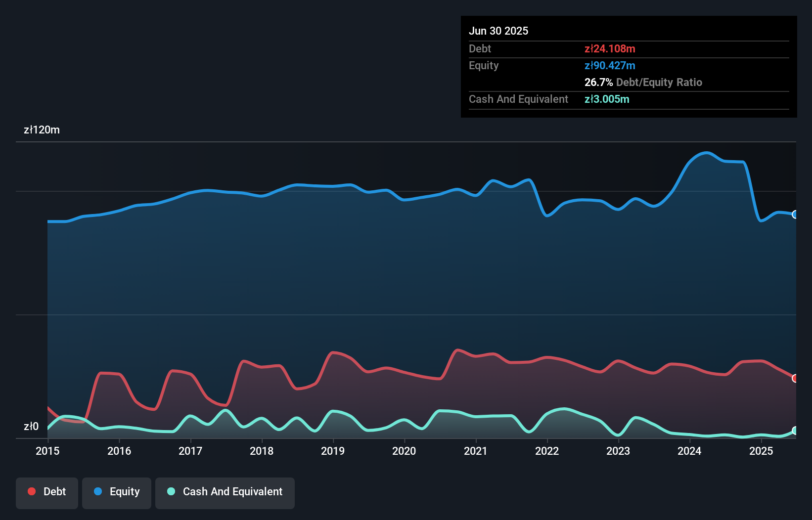812x520 pixels.
Task: Select the 2024 year label
Action: 689,451
